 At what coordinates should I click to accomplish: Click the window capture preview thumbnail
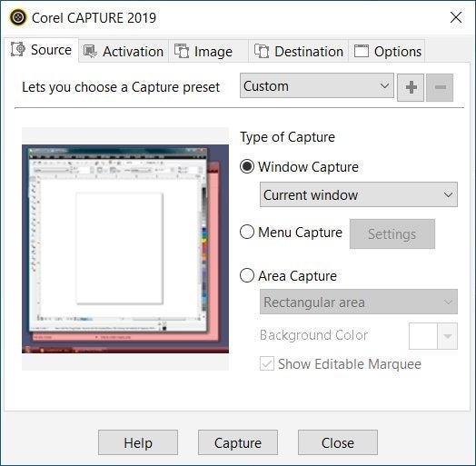[x=125, y=249]
